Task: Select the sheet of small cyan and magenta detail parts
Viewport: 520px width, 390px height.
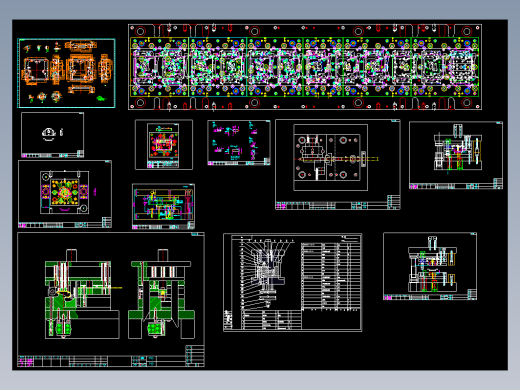Action: (239, 143)
